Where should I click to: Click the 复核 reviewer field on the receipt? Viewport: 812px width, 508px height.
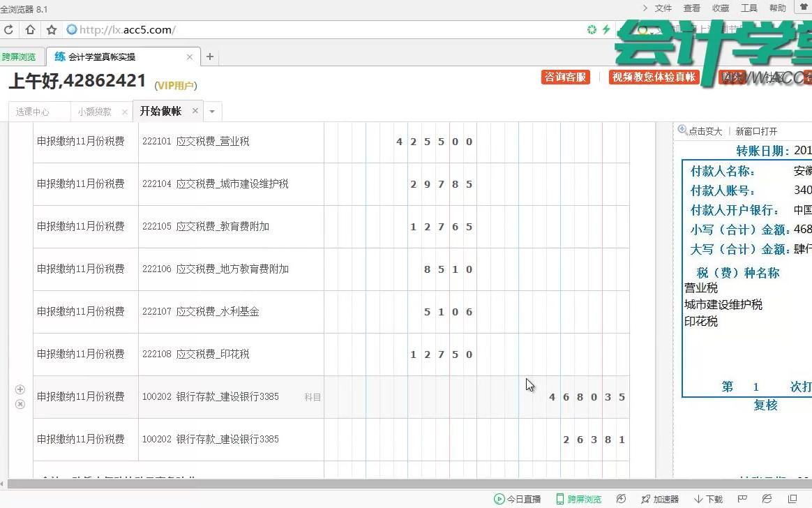(765, 405)
